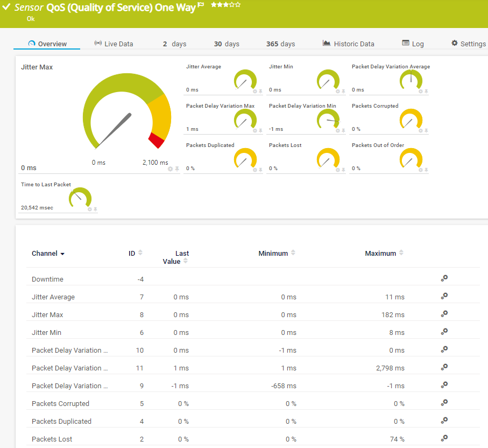The image size is (488, 448).
Task: Sort table by Maximum column arrows
Action: (401, 253)
